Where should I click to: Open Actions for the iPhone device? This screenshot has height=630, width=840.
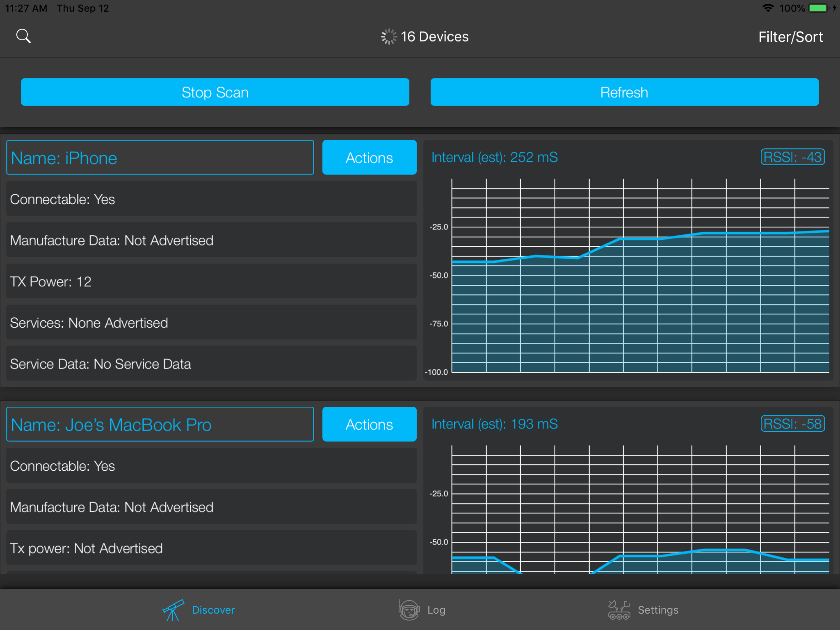[x=369, y=157]
